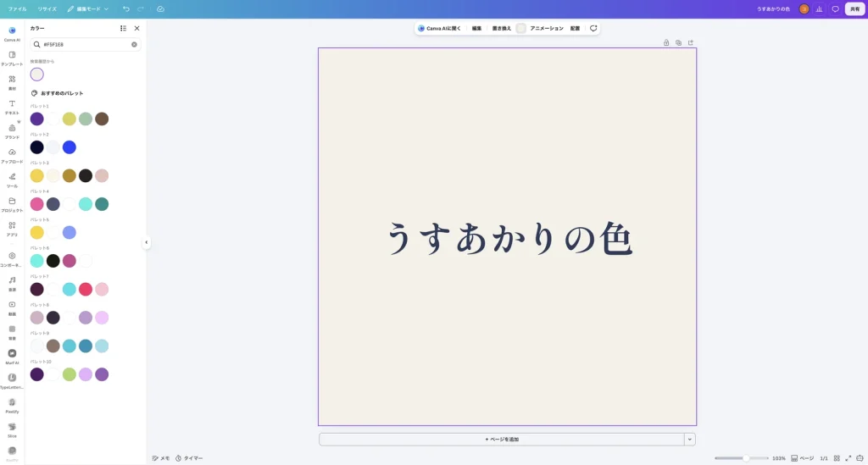
Task: Click the Canva AIに聞く button
Action: (440, 28)
